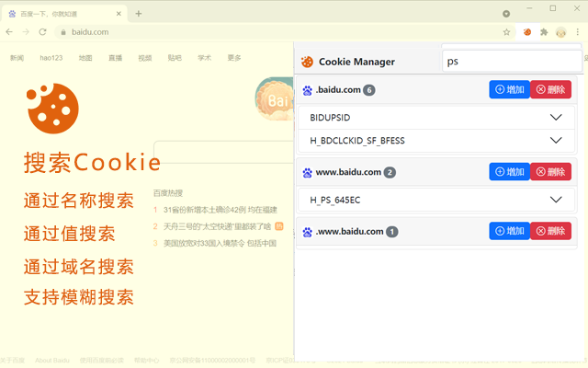Bookmark the page with star icon
The image size is (588, 368).
point(506,32)
